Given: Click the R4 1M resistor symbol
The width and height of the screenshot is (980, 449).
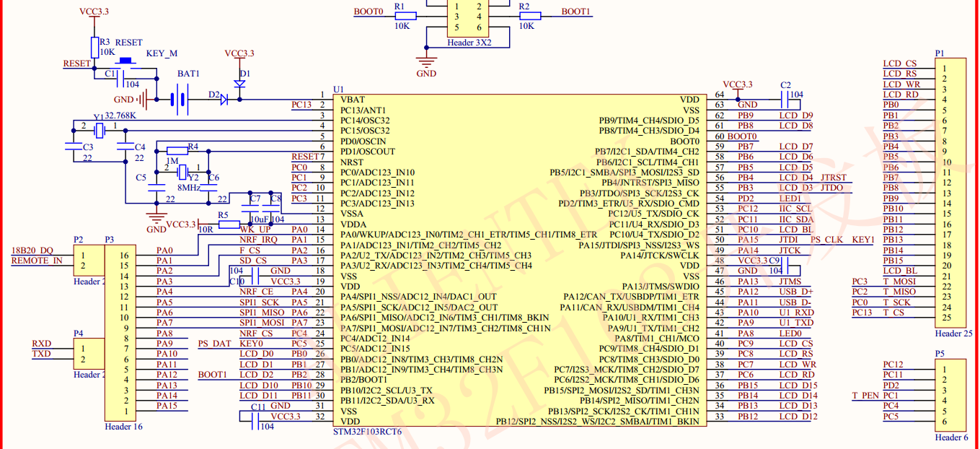Looking at the screenshot, I should click(x=177, y=151).
